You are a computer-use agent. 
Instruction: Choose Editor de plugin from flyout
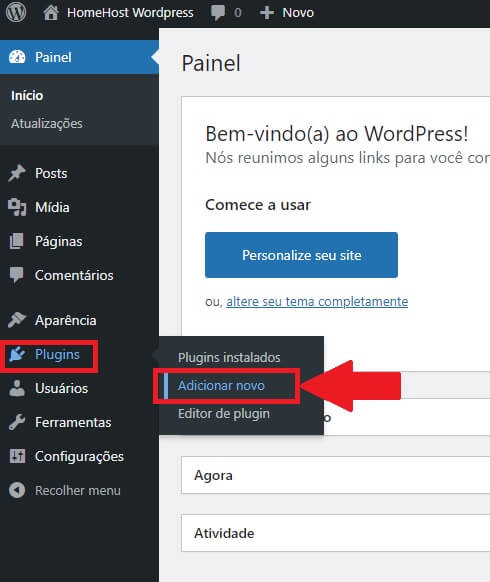224,413
